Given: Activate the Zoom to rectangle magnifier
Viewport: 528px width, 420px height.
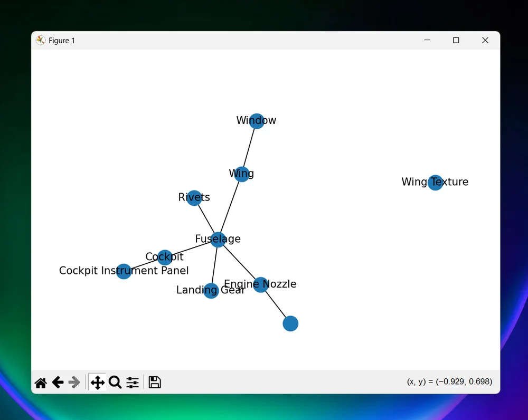Looking at the screenshot, I should coord(115,383).
